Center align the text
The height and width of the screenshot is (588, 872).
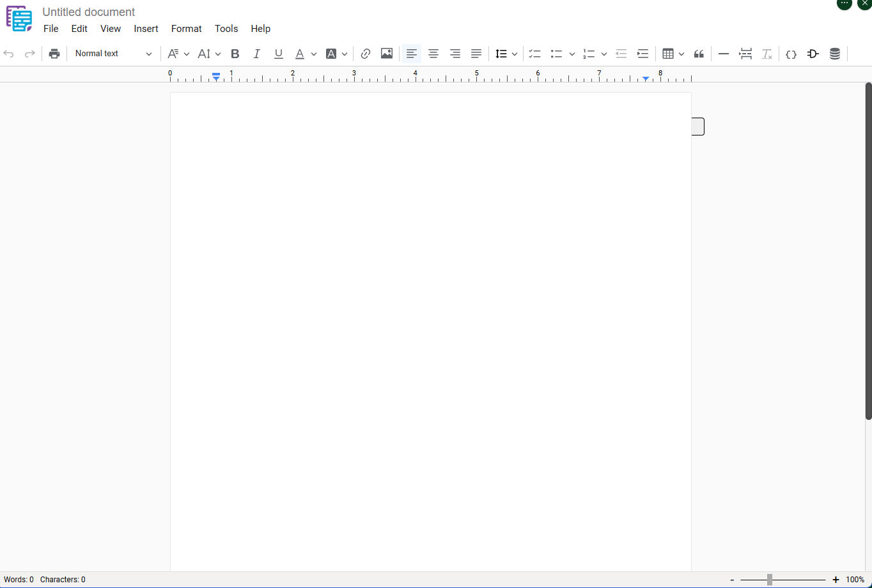tap(433, 54)
